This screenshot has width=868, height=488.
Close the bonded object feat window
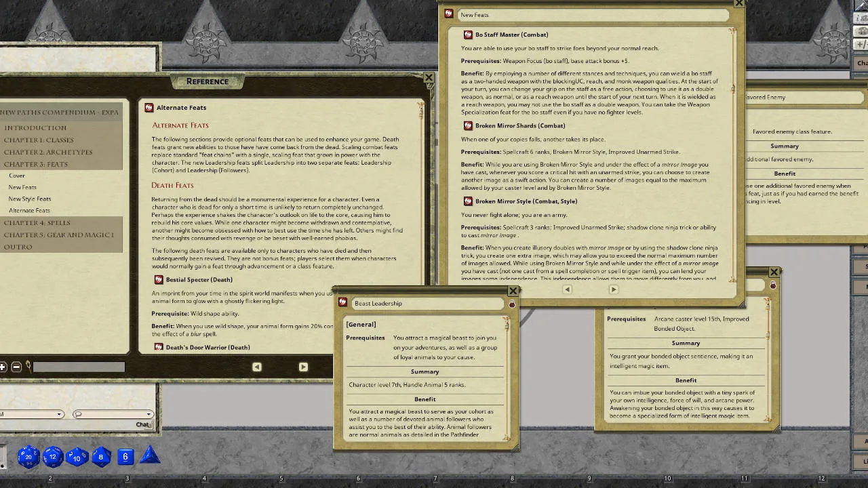tap(774, 272)
